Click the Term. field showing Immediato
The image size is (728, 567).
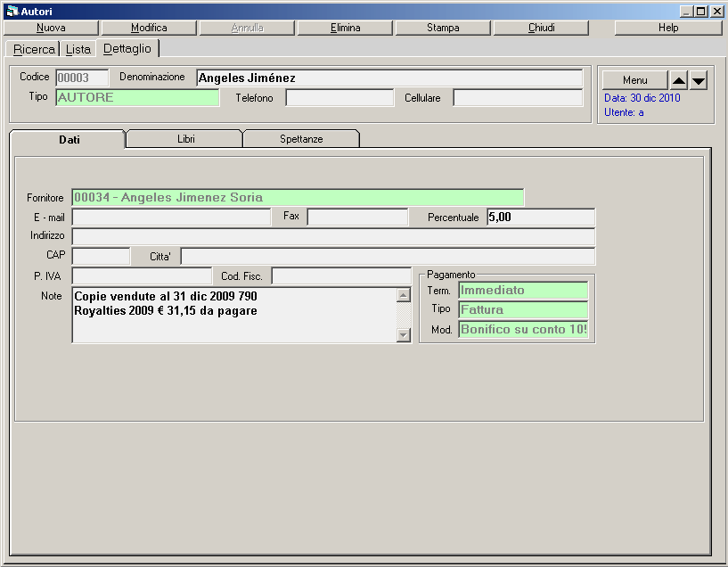coord(523,291)
